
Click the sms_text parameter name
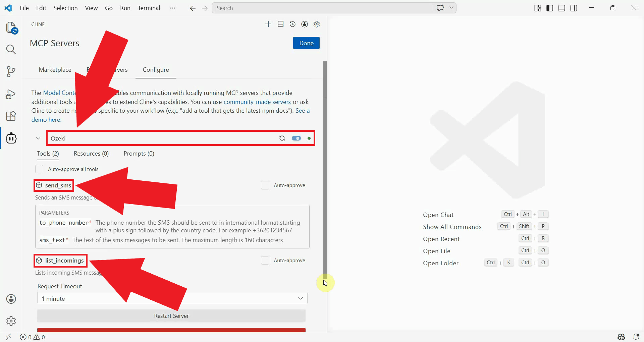(52, 240)
